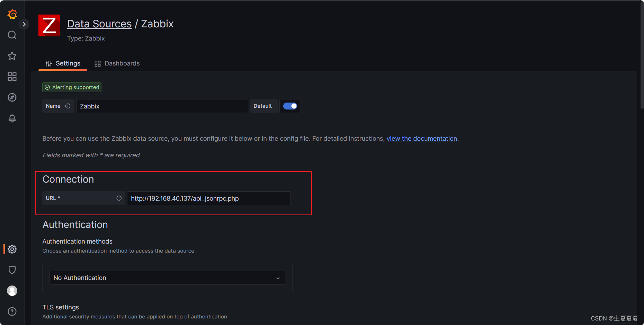Open the Help question mark icon

coord(12,311)
